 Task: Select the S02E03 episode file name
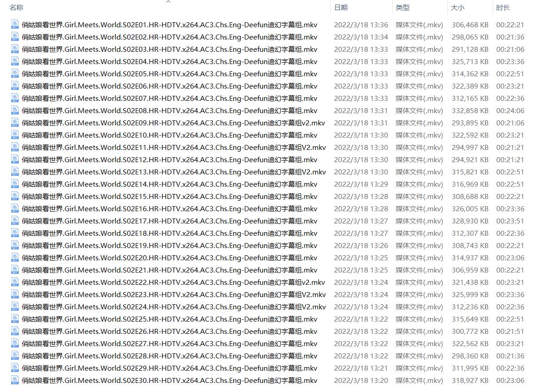coord(170,50)
